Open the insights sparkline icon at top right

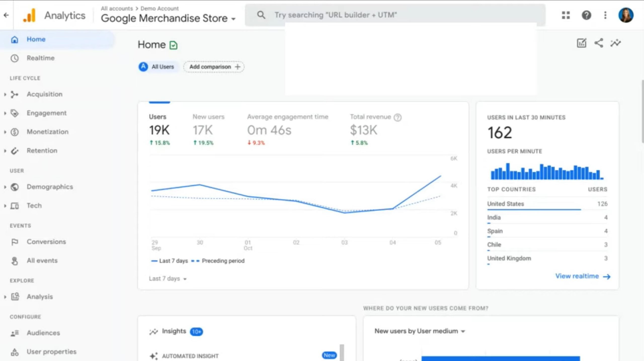click(x=616, y=43)
